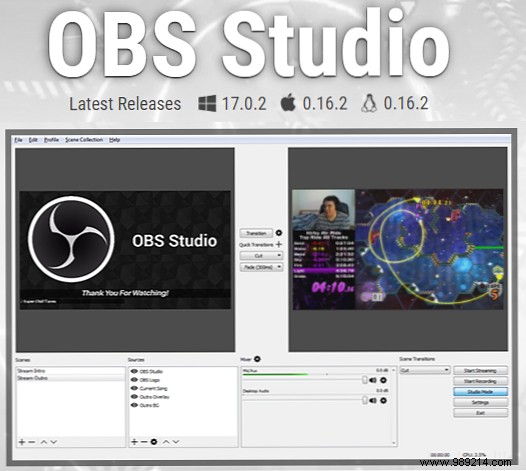Move source down with down arrow
The width and height of the screenshot is (526, 471).
tap(176, 442)
